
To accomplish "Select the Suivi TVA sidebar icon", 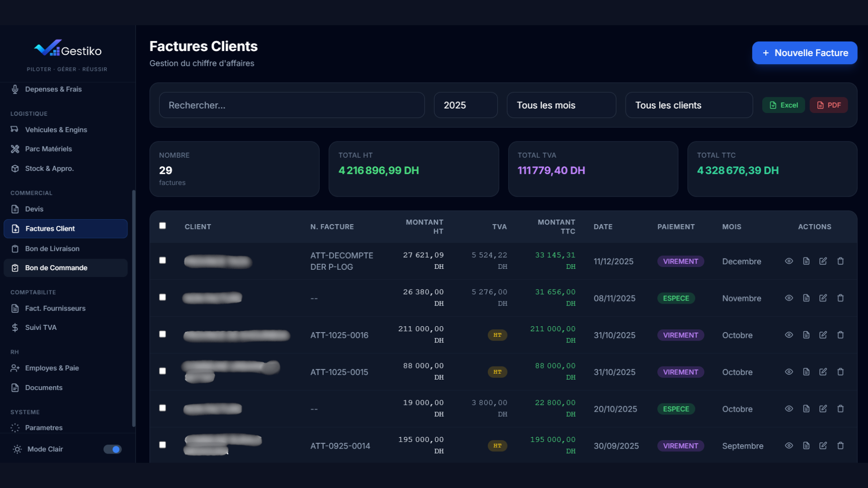I will coord(15,327).
